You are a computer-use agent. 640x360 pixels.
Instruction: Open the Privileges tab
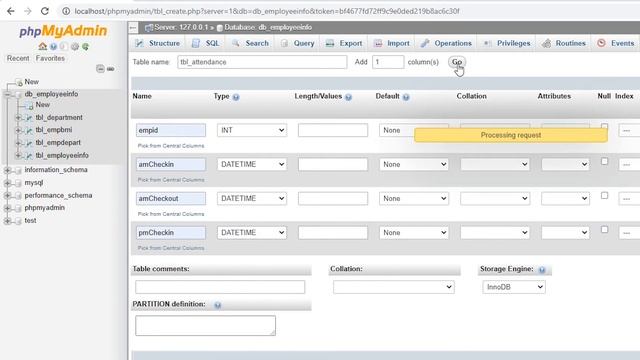click(507, 43)
